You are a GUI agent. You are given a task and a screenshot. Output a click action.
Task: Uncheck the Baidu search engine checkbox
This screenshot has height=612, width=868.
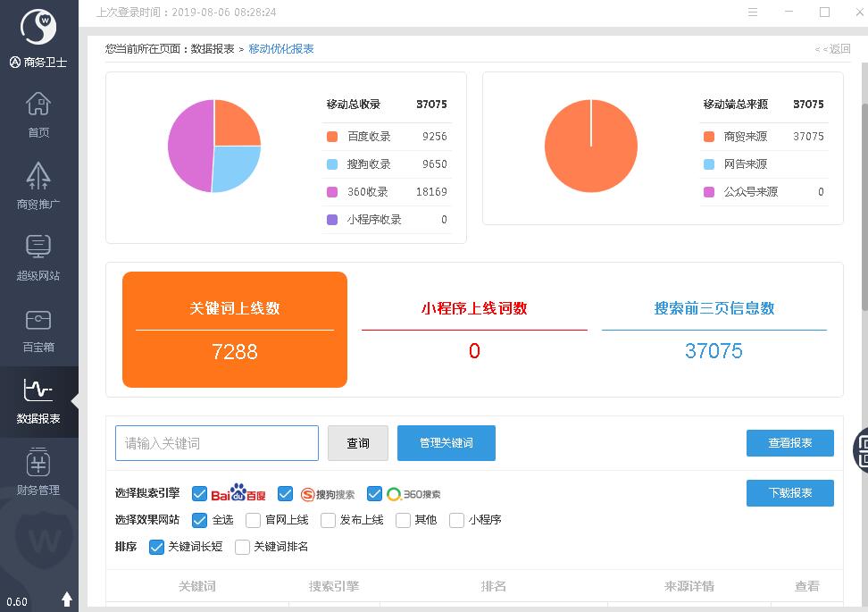point(199,494)
